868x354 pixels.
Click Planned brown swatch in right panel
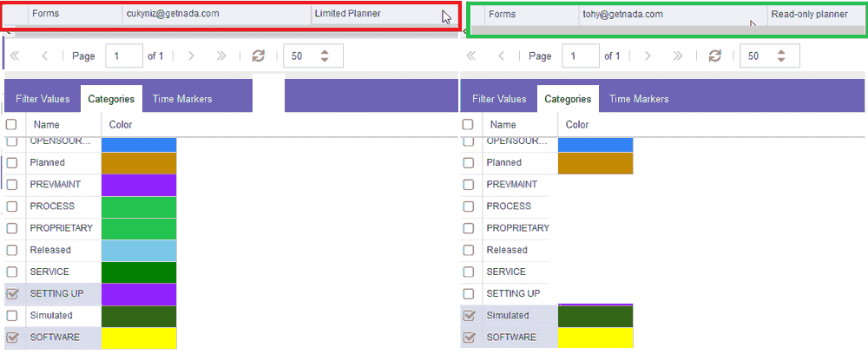point(595,163)
